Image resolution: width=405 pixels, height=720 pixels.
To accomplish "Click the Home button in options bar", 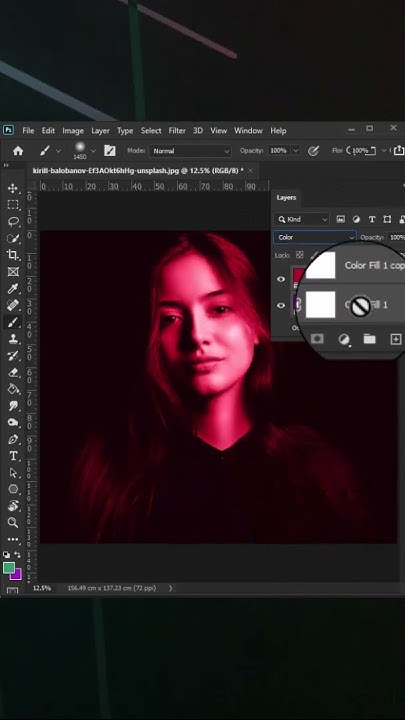I will click(18, 151).
